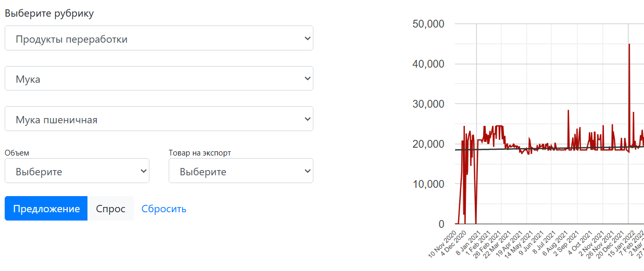Click the "Товар на экспорт" field label

200,153
